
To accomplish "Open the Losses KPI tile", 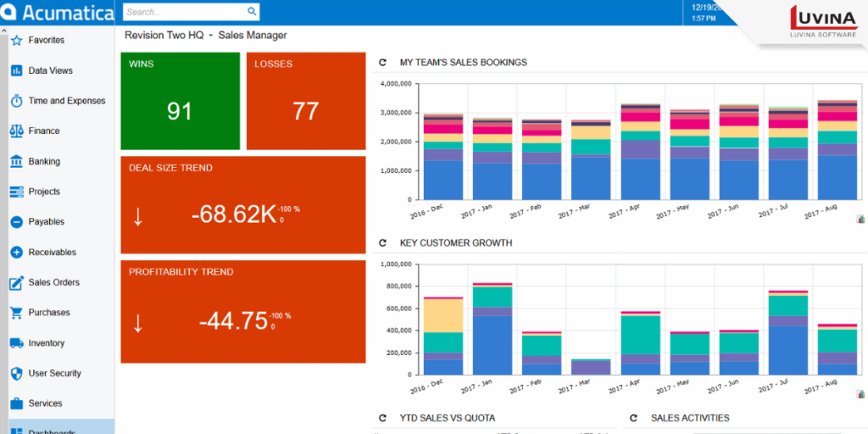I will click(x=305, y=100).
